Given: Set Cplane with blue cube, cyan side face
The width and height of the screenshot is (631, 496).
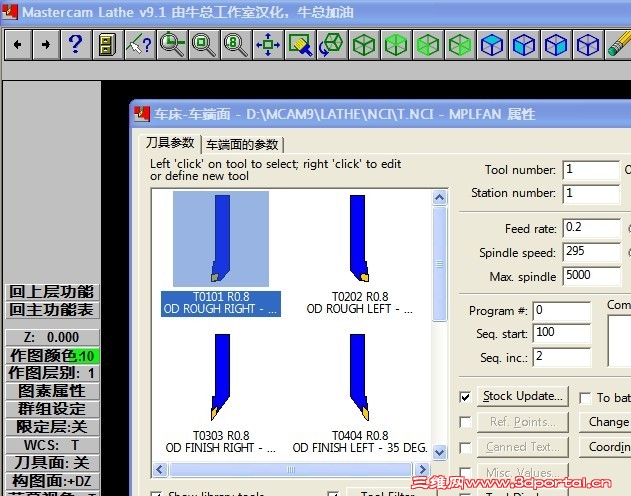Looking at the screenshot, I should pos(556,44).
